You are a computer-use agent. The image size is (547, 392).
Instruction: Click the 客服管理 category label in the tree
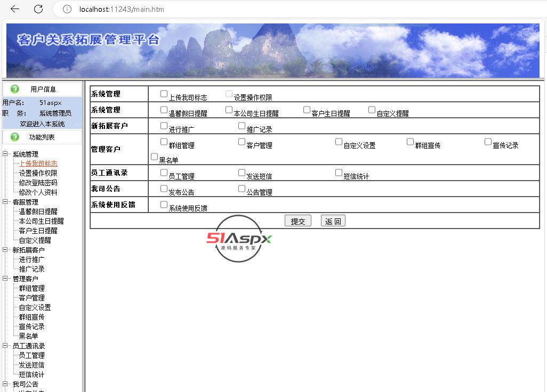pos(26,202)
